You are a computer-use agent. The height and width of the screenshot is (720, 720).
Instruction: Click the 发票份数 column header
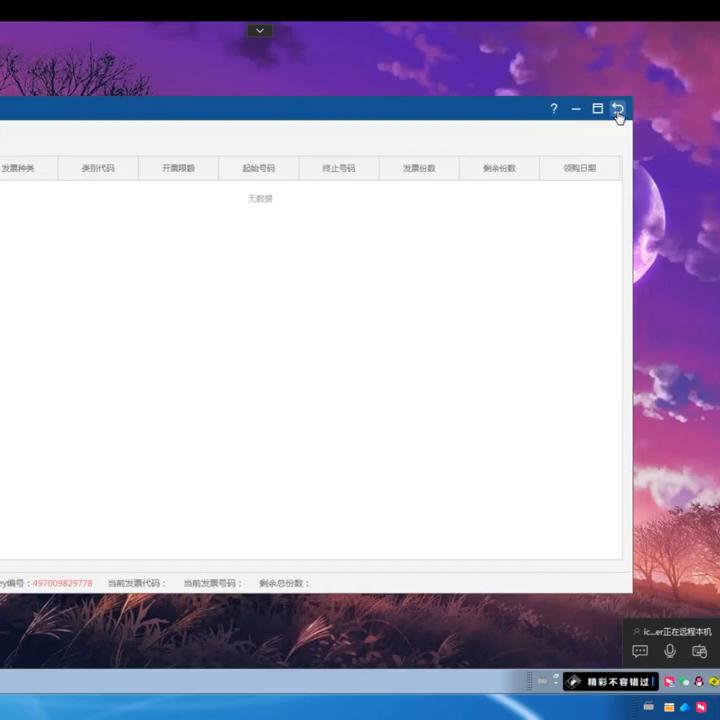(x=419, y=168)
